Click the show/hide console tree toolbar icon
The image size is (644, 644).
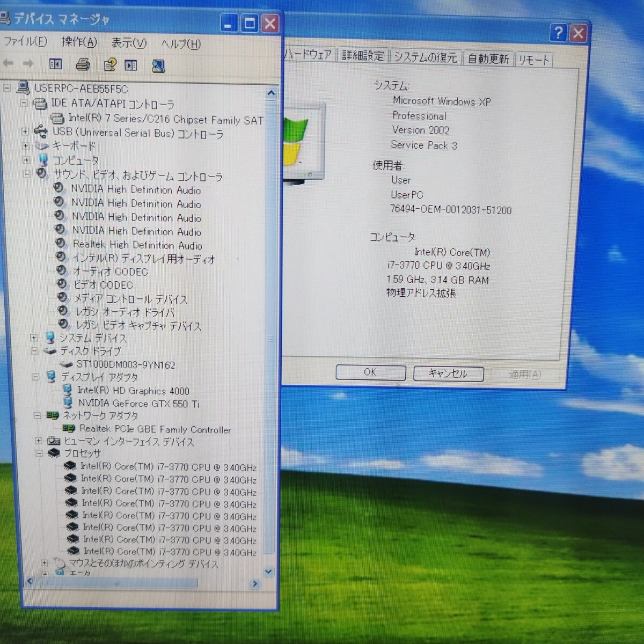[55, 64]
